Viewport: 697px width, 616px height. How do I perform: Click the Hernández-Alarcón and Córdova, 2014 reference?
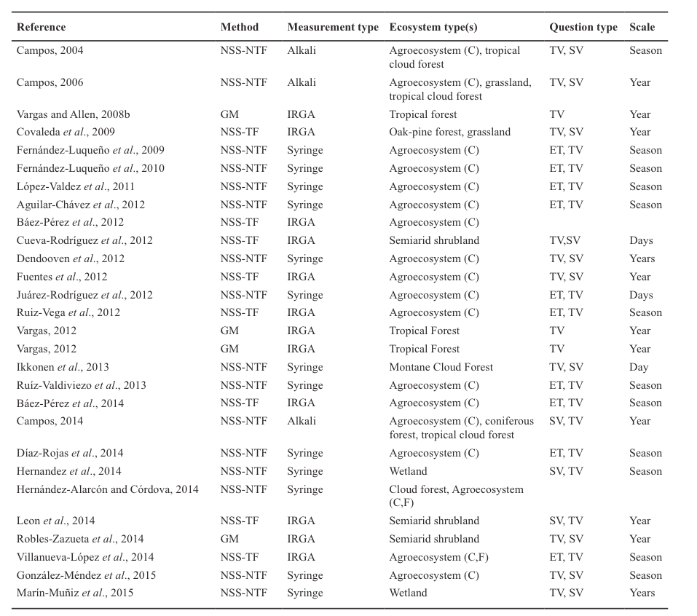point(107,489)
